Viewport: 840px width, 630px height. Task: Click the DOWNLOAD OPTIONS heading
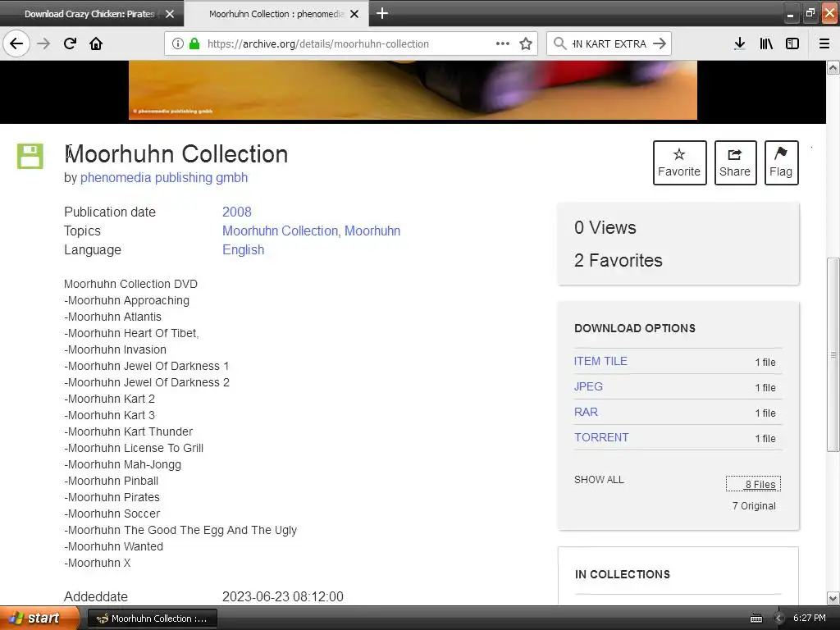tap(635, 328)
